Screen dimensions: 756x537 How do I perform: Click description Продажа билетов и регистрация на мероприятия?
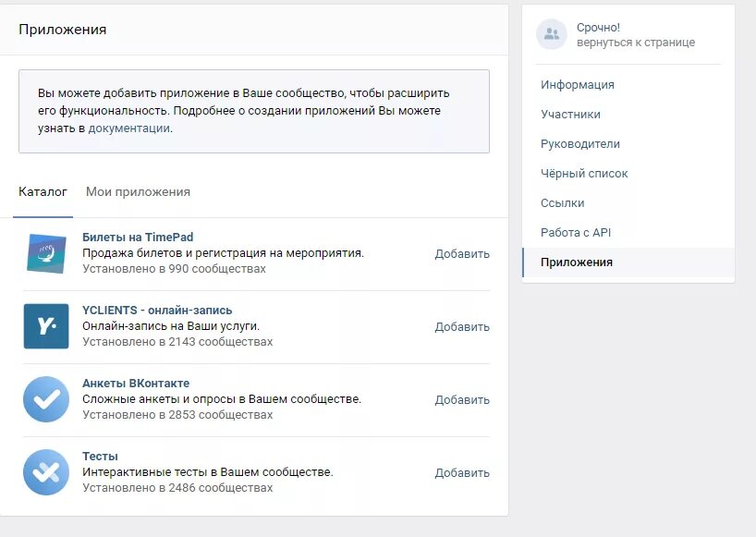(223, 253)
